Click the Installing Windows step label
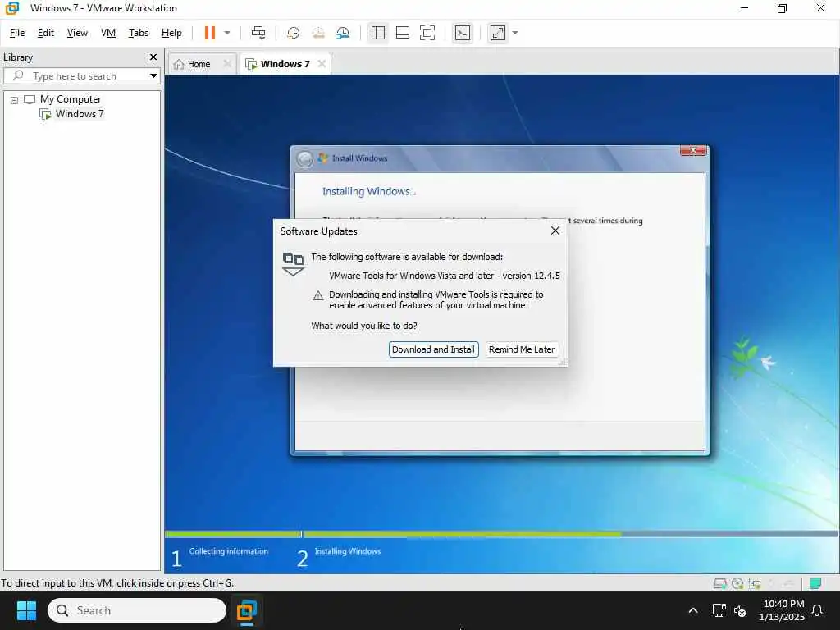The height and width of the screenshot is (630, 840). 348,550
